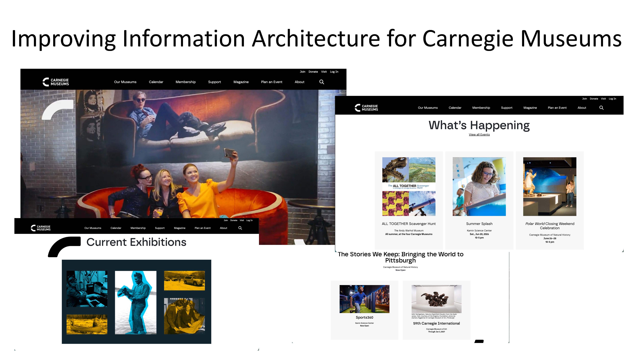Click Join on the What's Happening page
The image size is (644, 362).
pyautogui.click(x=584, y=99)
